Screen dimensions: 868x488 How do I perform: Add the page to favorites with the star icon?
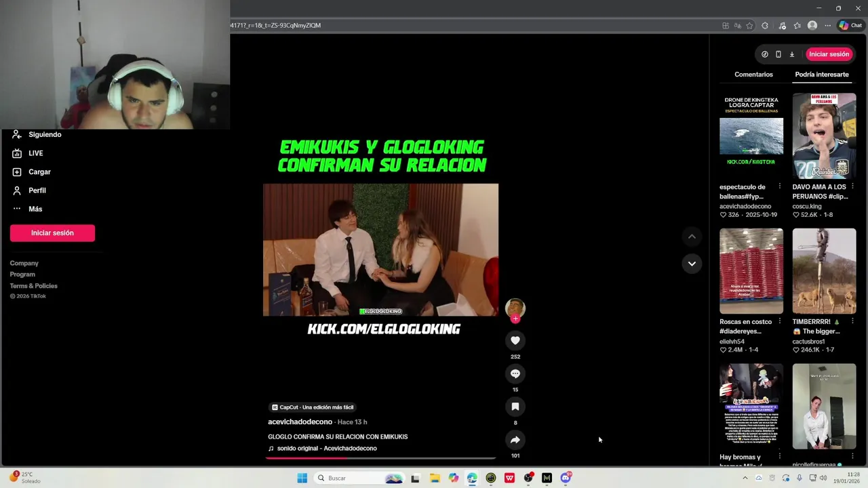(749, 26)
